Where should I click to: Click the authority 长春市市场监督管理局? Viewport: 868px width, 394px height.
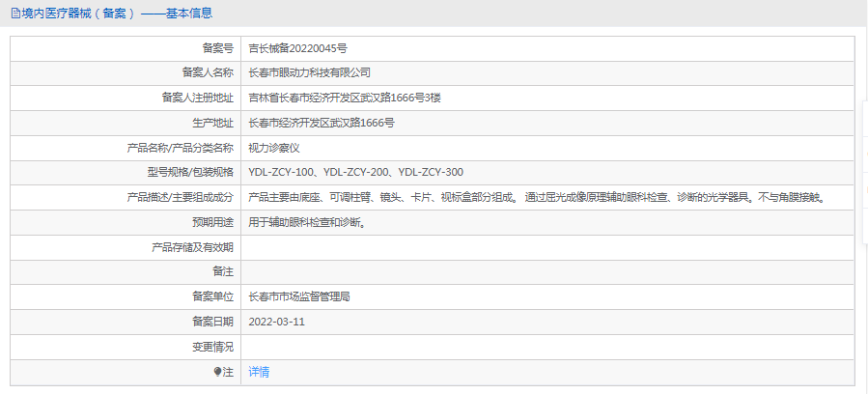(x=299, y=297)
